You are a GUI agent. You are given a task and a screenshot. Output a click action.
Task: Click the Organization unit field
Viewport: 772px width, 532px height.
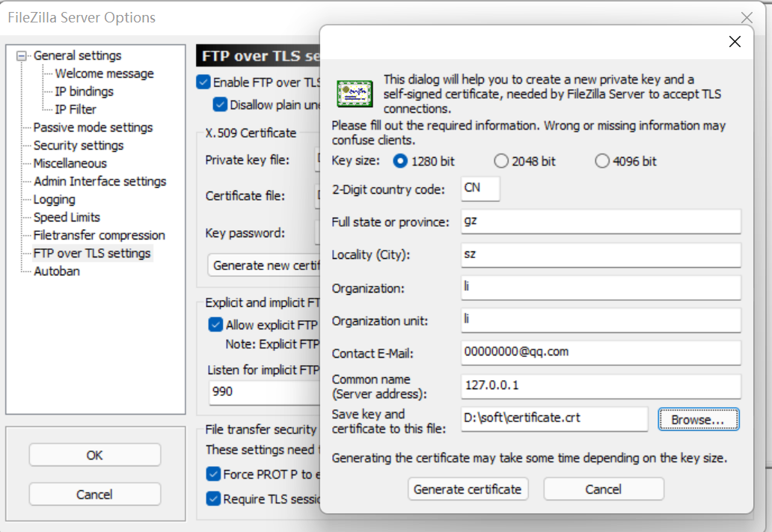[x=601, y=320]
